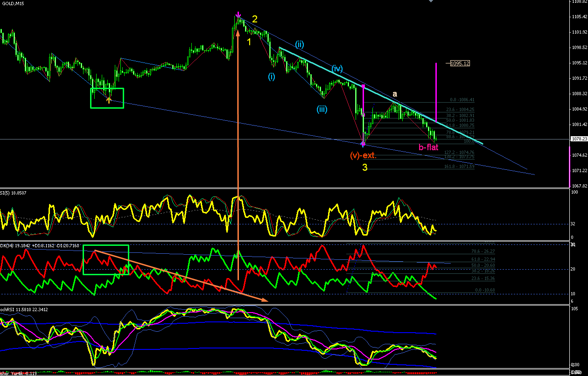
Task: Click the chart shift triangle marker at top
Action: (x=431, y=1)
